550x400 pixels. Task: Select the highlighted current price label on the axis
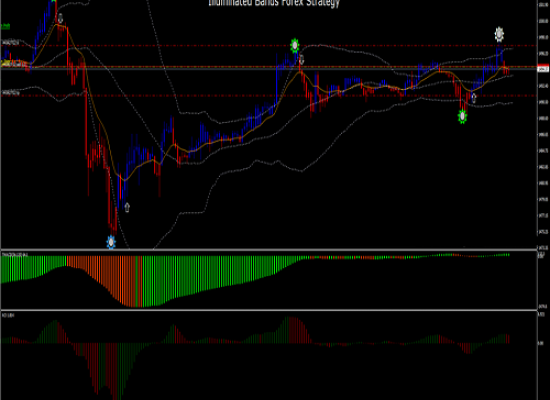coord(543,69)
